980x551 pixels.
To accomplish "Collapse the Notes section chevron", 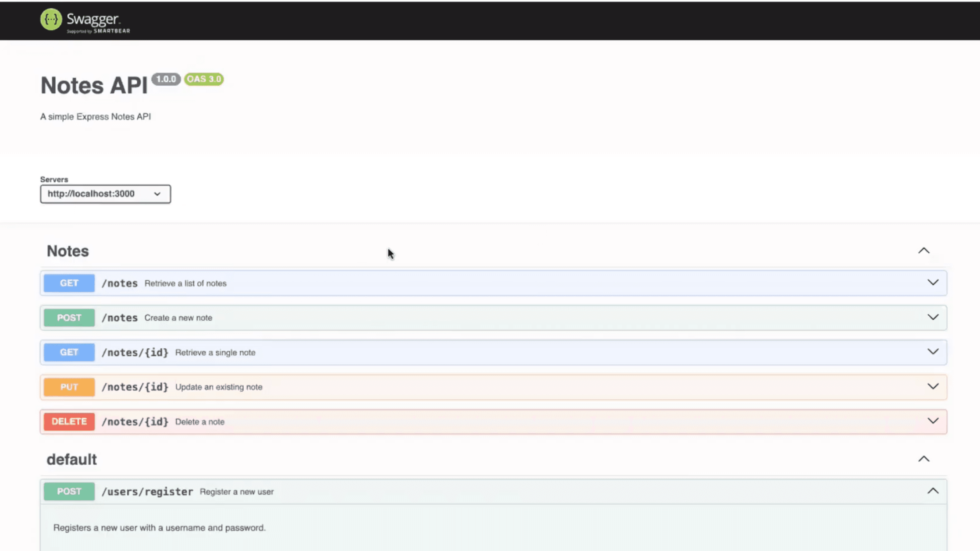I will (924, 251).
